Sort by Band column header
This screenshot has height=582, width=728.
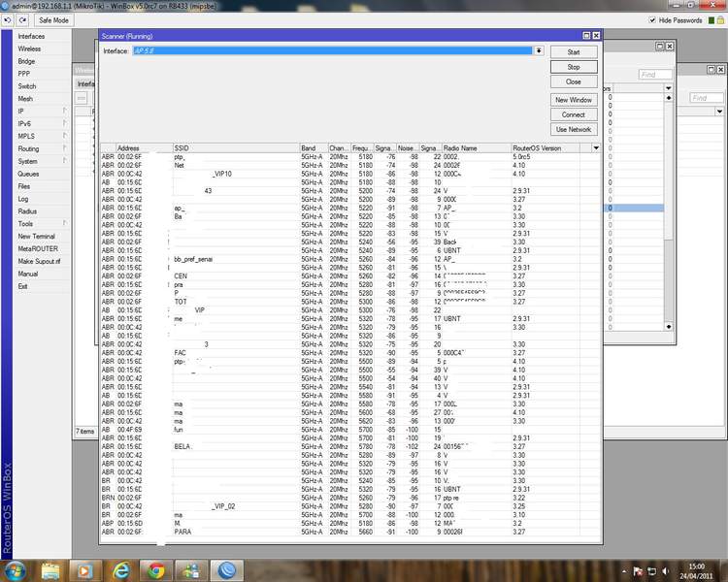(x=314, y=148)
